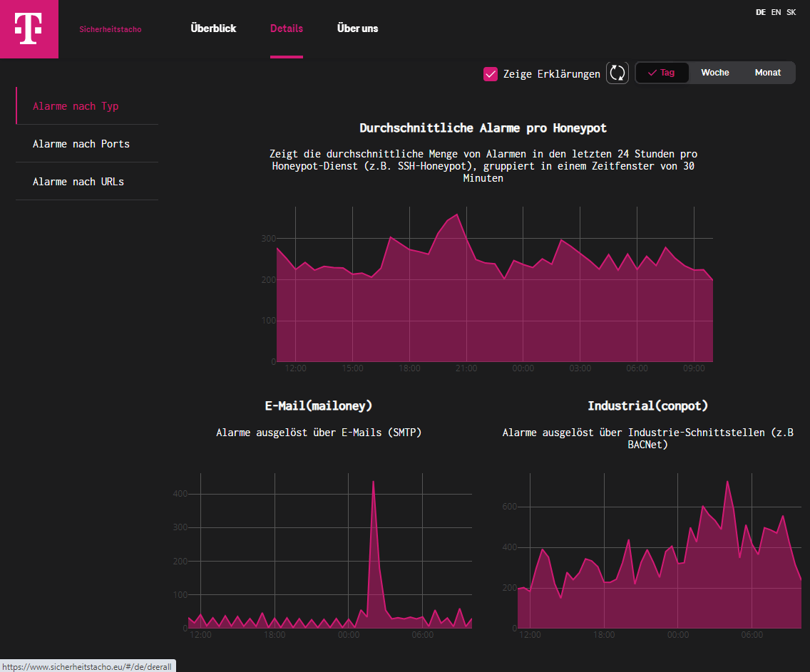Screen dimensions: 810x672
Task: Switch time range to Woche
Action: coord(714,73)
